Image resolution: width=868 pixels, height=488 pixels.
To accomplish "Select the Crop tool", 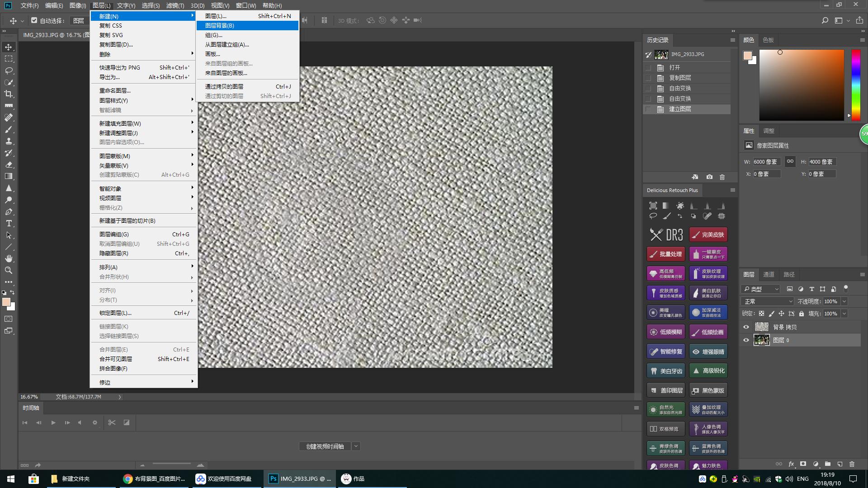I will pos(9,94).
